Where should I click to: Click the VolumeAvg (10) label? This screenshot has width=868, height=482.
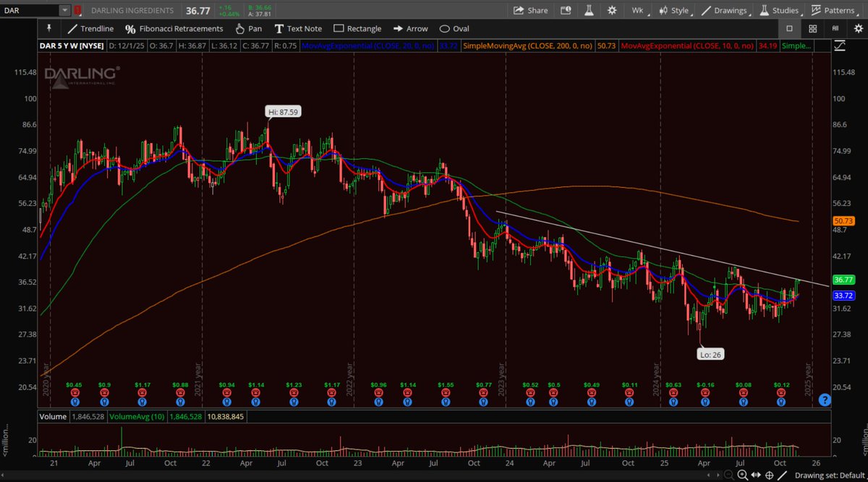coord(138,417)
